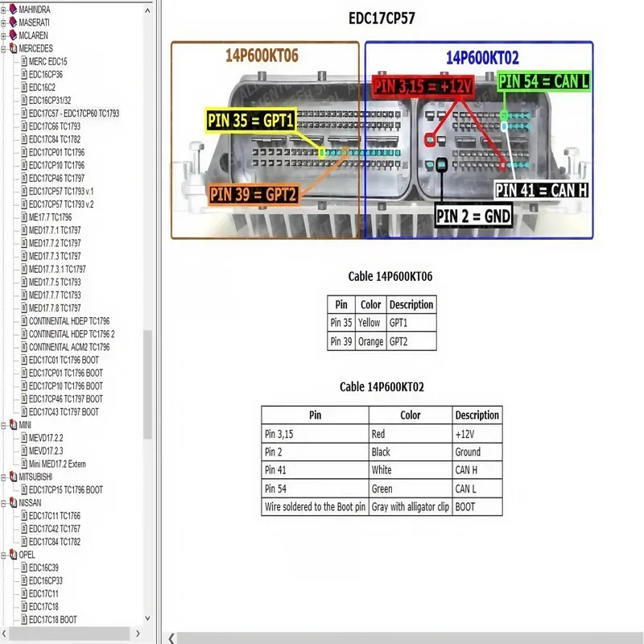
Task: Click the document icon beside EDC16CP36
Action: pos(24,74)
